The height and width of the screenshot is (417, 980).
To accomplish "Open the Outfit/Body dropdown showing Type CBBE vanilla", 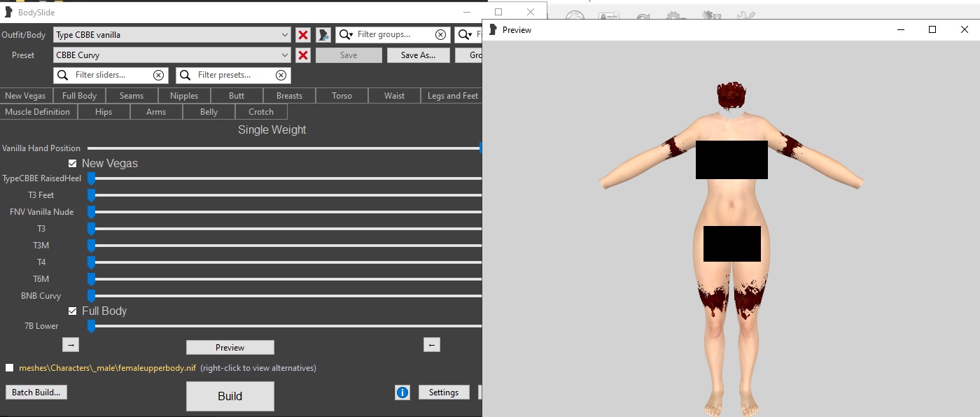I will (172, 35).
